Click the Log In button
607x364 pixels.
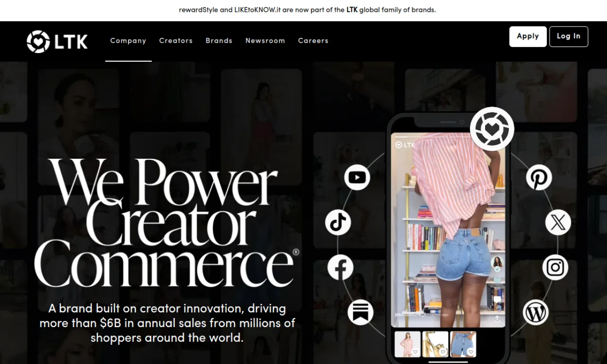point(569,36)
